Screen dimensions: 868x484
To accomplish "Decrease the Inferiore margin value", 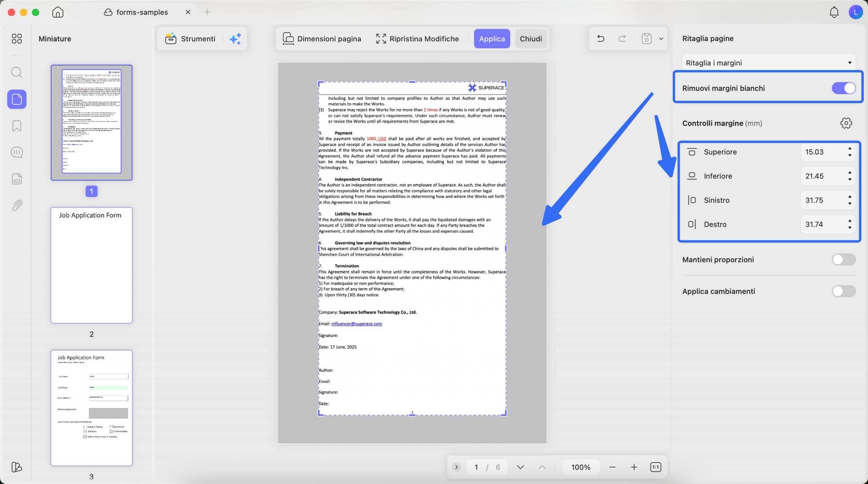I will (x=850, y=180).
